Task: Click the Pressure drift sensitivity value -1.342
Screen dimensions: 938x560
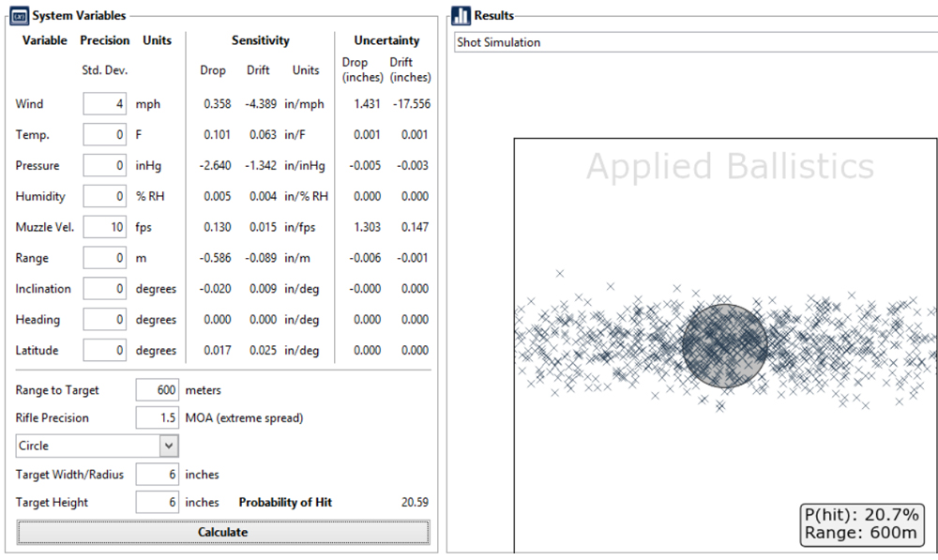Action: [261, 166]
